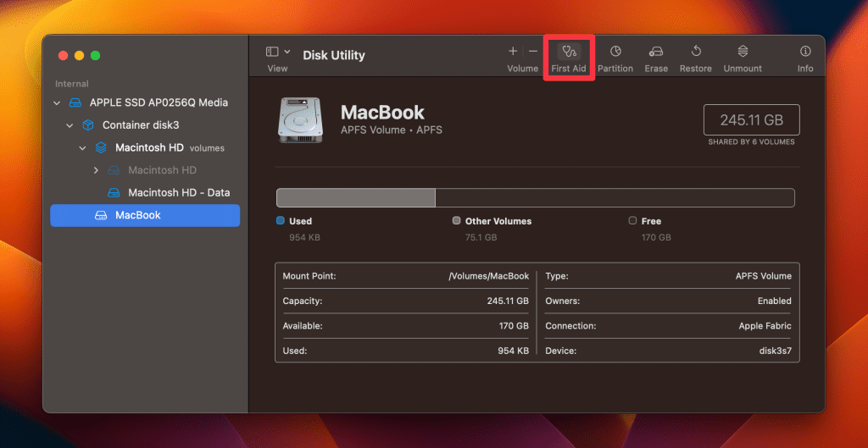
Task: Collapse the APPLE SSD AP0256Q Media tree
Action: (x=57, y=102)
